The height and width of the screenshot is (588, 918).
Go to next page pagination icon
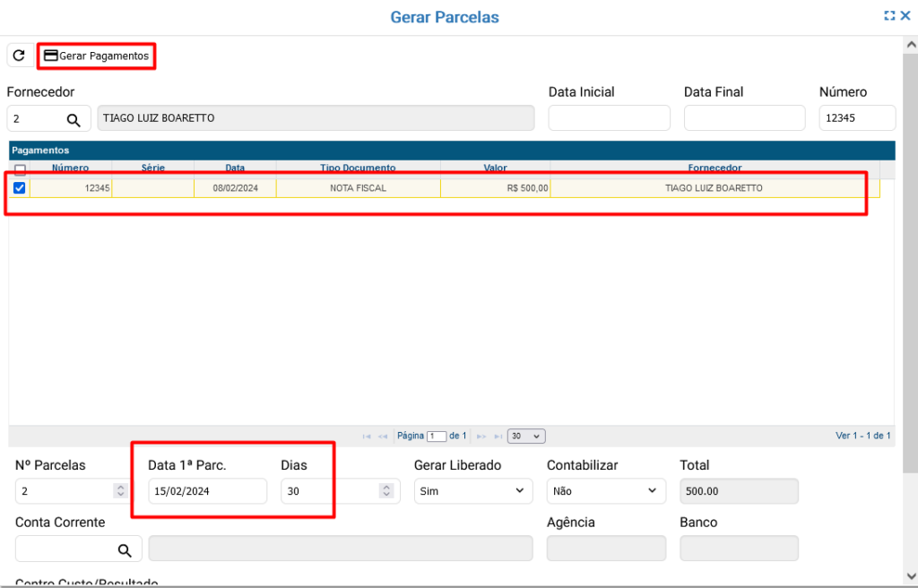[x=481, y=437]
